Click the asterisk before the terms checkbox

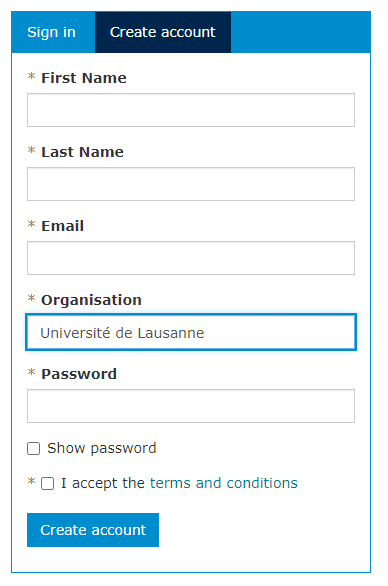31,481
